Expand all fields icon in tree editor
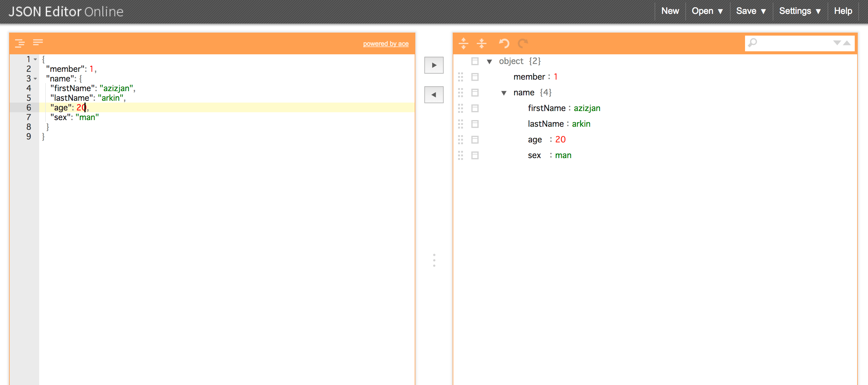The height and width of the screenshot is (385, 868). coord(464,43)
